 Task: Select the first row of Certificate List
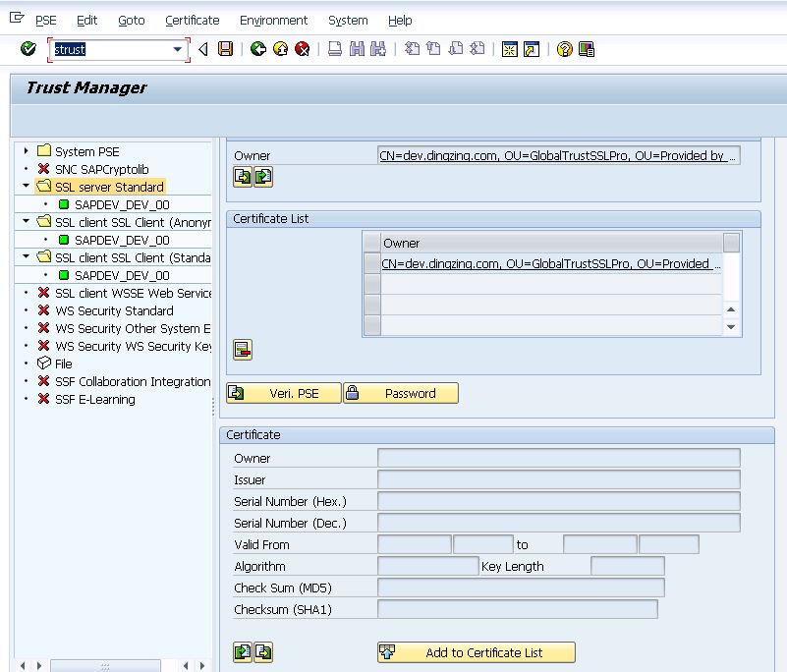tap(372, 263)
